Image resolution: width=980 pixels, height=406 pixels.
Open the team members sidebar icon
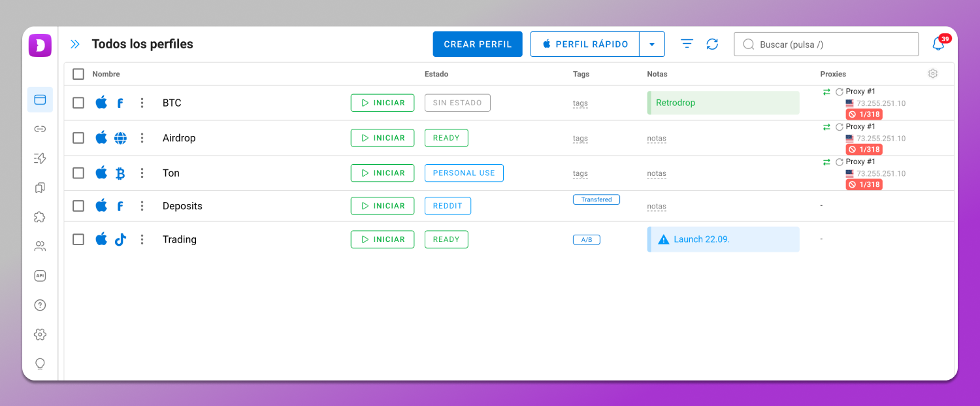[40, 246]
